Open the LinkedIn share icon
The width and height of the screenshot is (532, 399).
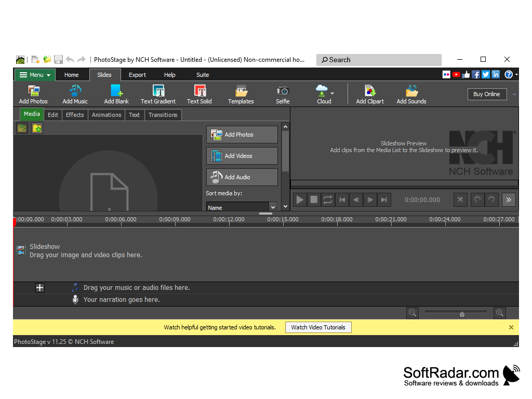496,75
